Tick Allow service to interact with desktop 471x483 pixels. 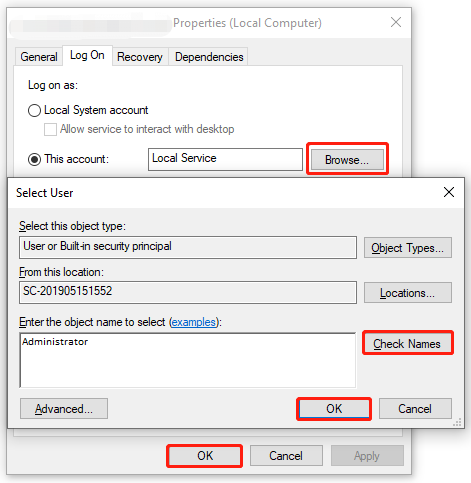pyautogui.click(x=50, y=129)
